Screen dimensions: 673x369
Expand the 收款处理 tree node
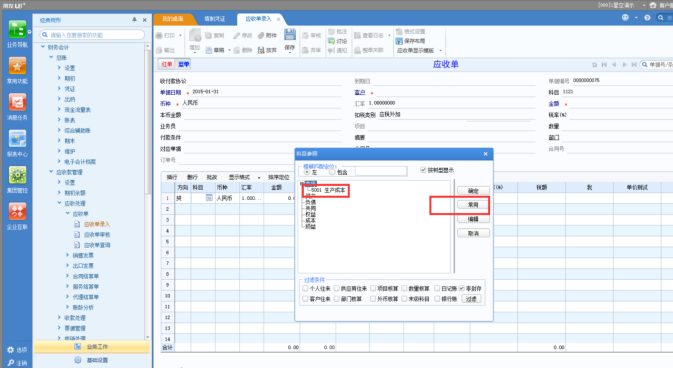coord(59,318)
